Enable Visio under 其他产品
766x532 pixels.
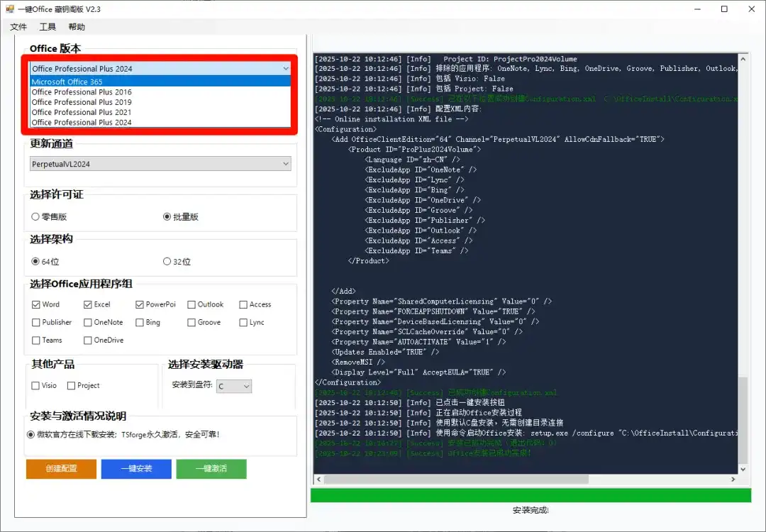click(34, 386)
